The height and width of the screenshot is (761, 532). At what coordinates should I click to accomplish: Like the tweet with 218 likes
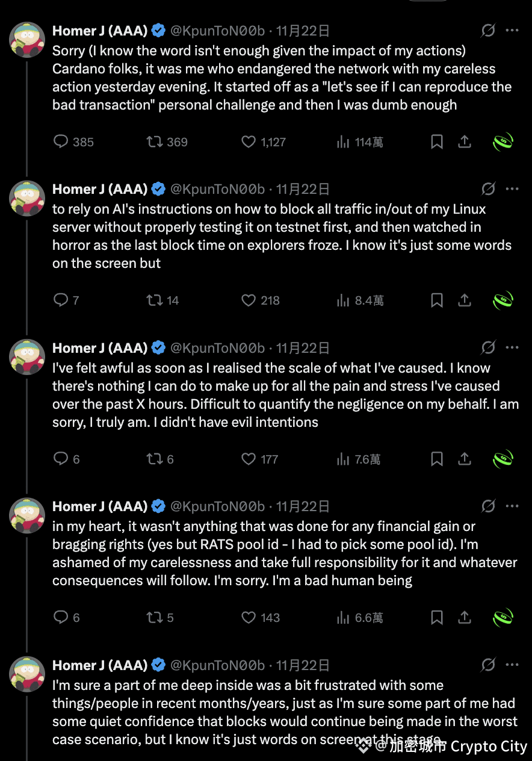[x=249, y=300]
